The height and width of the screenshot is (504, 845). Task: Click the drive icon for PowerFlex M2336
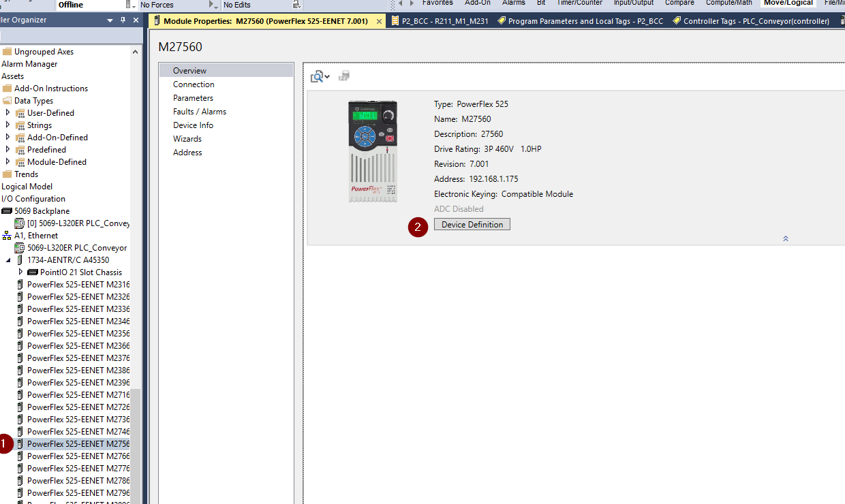tap(20, 309)
